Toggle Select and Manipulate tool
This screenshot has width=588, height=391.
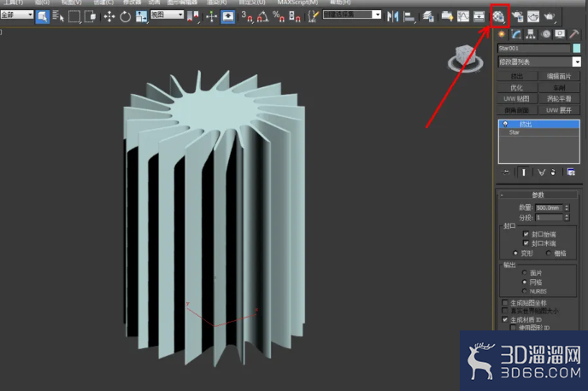[x=211, y=16]
